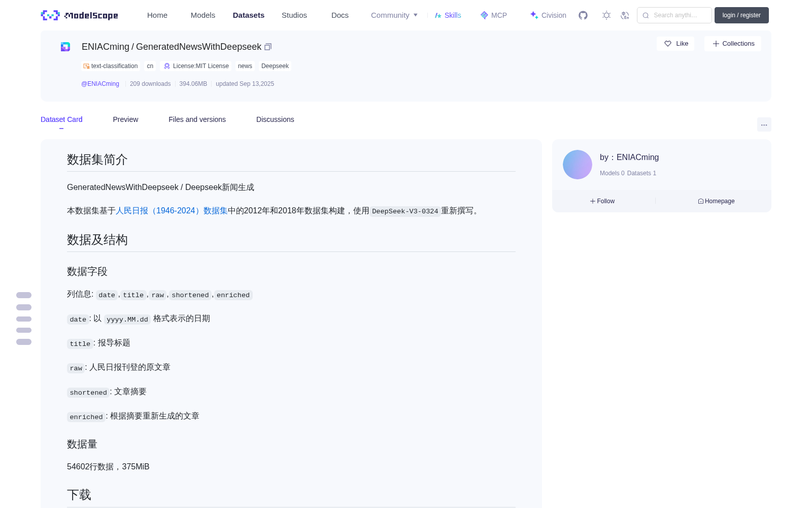Click the cn language tag
The image size is (812, 508).
coord(150,66)
